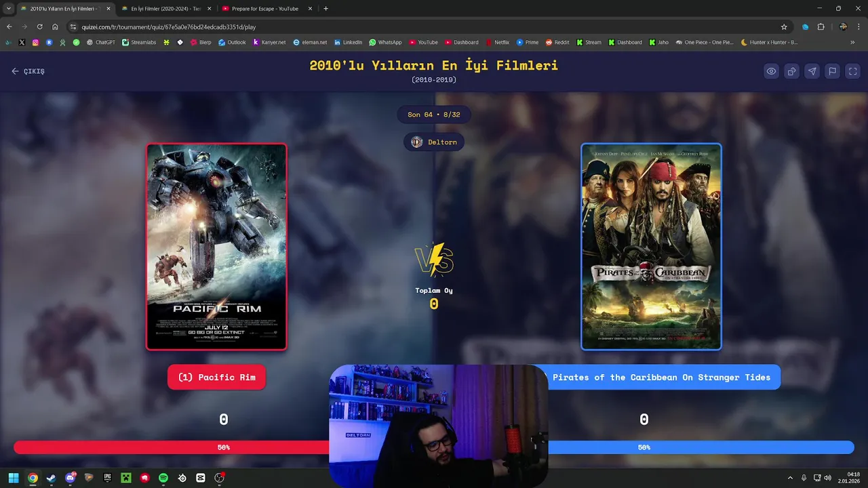The width and height of the screenshot is (868, 488).
Task: Open the YouTube bookmark
Action: 423,42
